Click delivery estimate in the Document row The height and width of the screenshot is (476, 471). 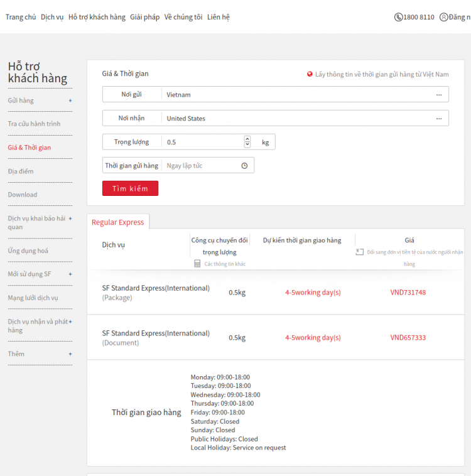313,338
